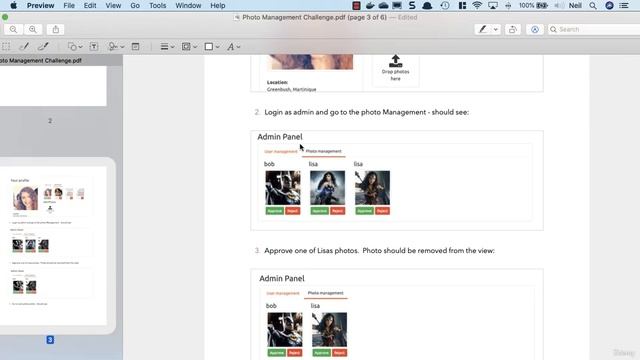This screenshot has width=640, height=360.
Task: Open the Shapes tool dropdown
Action: pyautogui.click(x=75, y=47)
